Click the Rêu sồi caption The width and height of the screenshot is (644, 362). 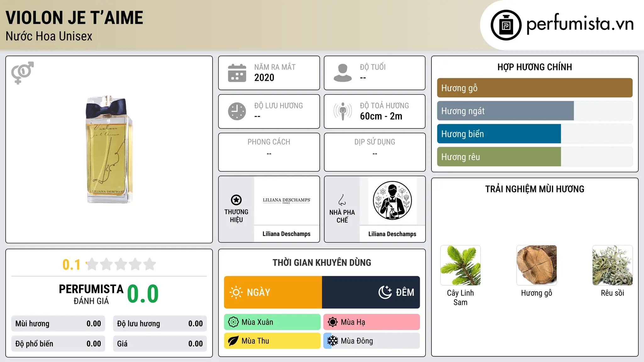tap(613, 293)
